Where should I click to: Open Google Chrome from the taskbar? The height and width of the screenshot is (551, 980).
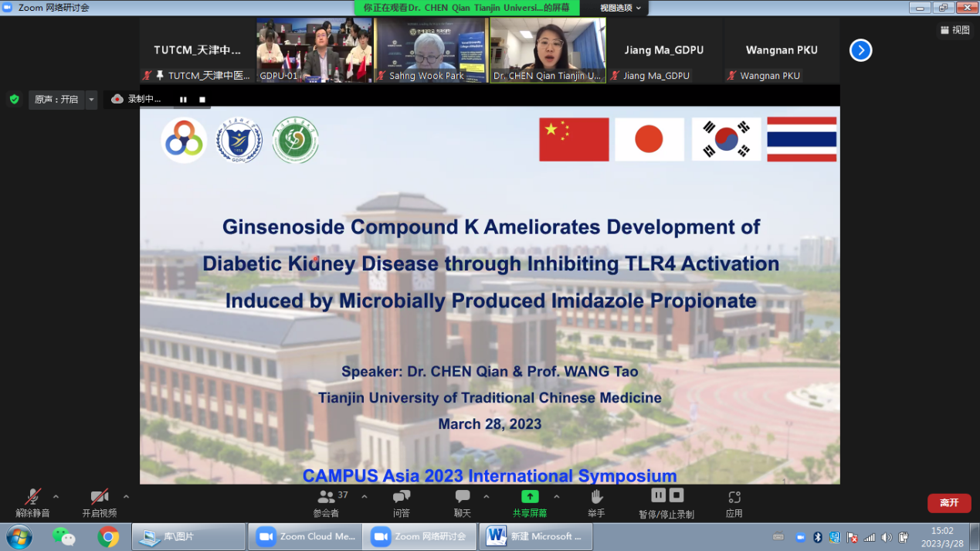pos(108,536)
